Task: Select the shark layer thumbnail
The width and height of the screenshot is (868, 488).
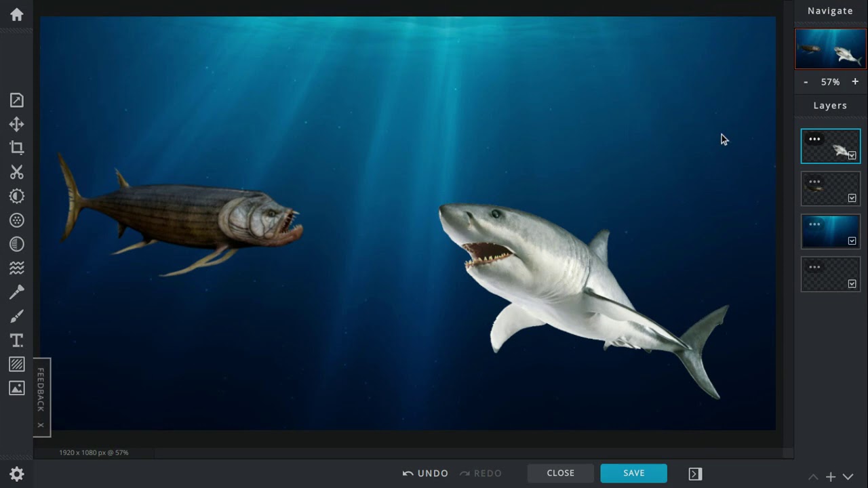Action: 831,146
